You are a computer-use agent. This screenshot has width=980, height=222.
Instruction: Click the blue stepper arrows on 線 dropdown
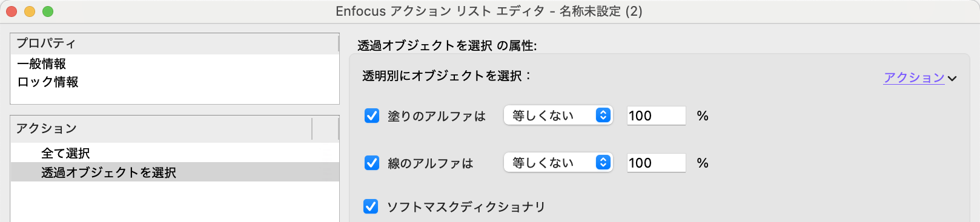[603, 163]
